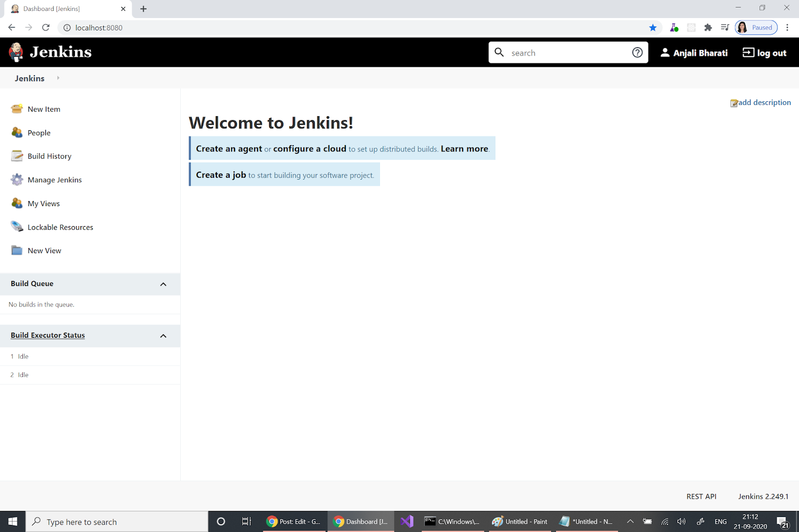Reload the page with refresh icon
799x532 pixels.
click(x=45, y=27)
